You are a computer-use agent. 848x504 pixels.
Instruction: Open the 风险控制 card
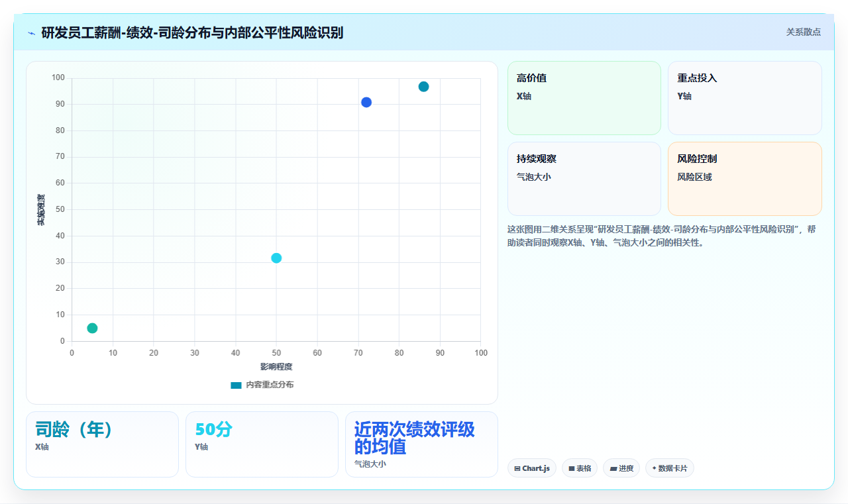[745, 179]
